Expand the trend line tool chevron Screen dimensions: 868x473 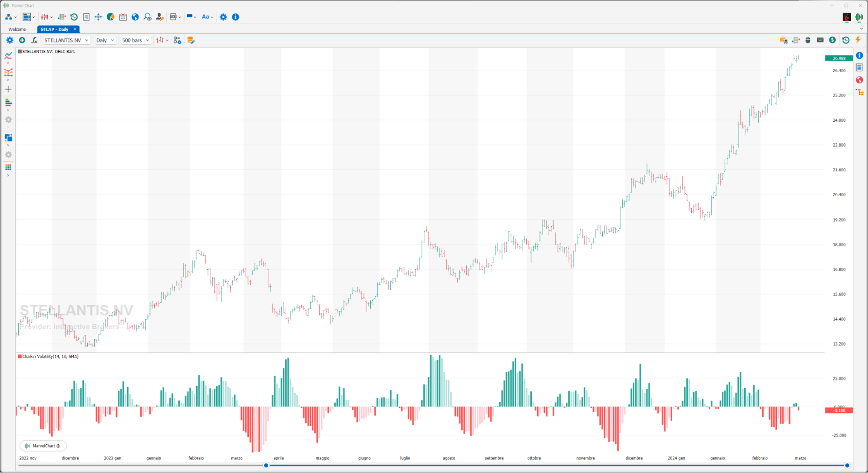coord(8,63)
